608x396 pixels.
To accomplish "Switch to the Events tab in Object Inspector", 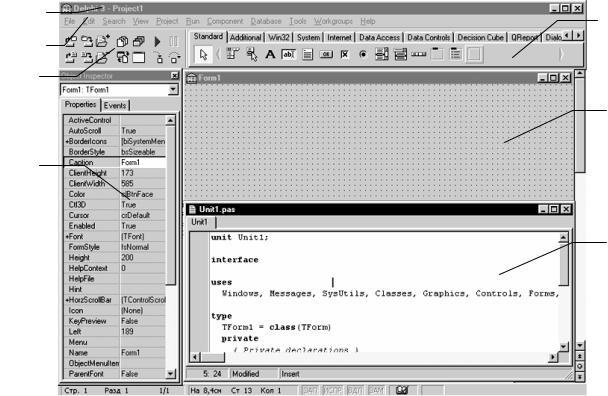I will (x=115, y=105).
